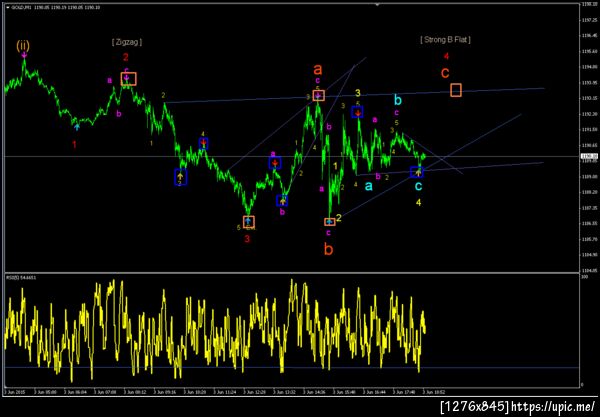Select the orange box marker above big orange b
This screenshot has width=600, height=417.
[x=329, y=222]
